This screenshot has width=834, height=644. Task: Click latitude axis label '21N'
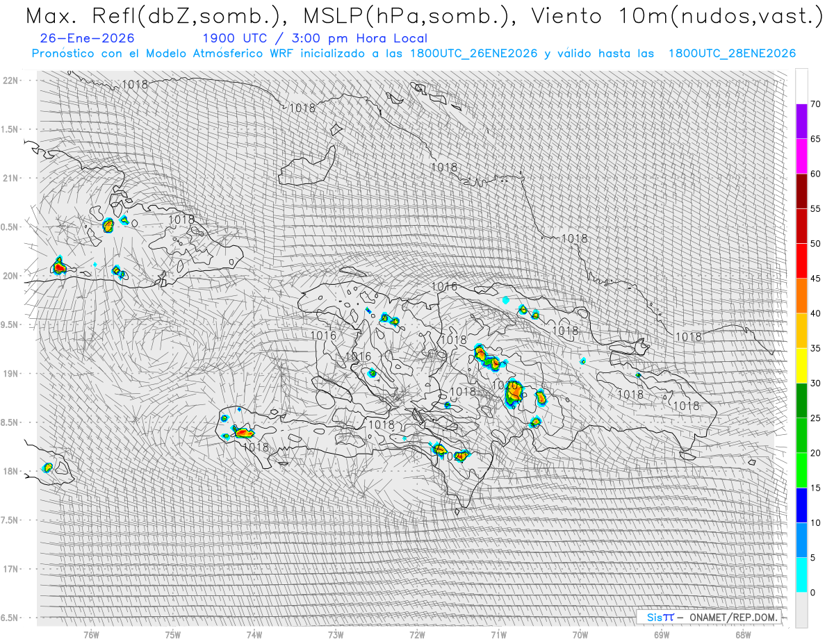(x=10, y=179)
